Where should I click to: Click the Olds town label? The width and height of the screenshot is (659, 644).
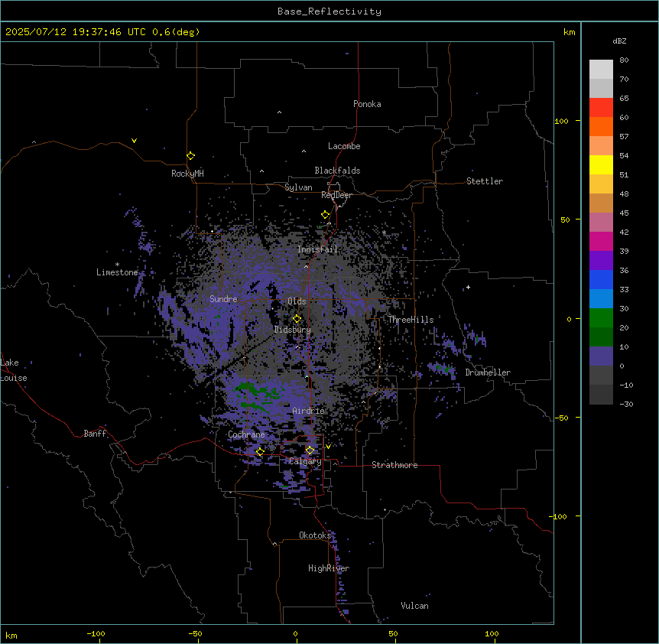297,301
